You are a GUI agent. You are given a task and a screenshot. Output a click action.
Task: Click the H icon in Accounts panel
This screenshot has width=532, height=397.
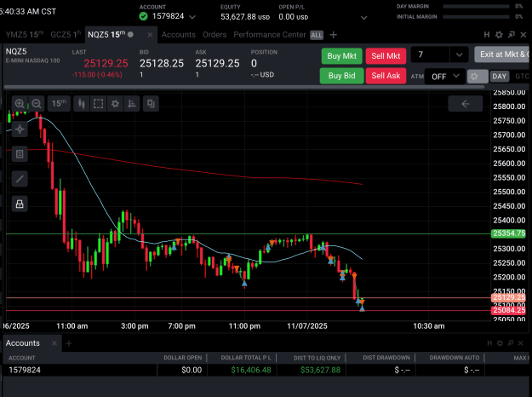click(489, 343)
